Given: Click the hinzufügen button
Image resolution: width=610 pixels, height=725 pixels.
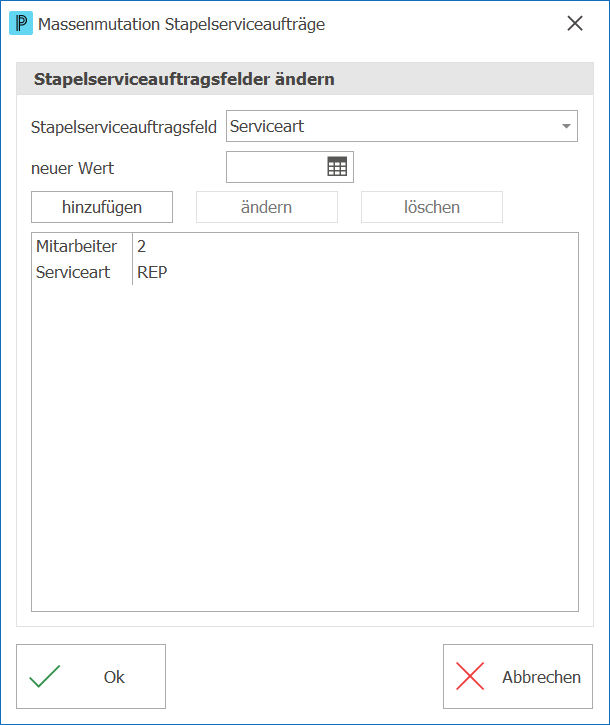Looking at the screenshot, I should point(102,207).
